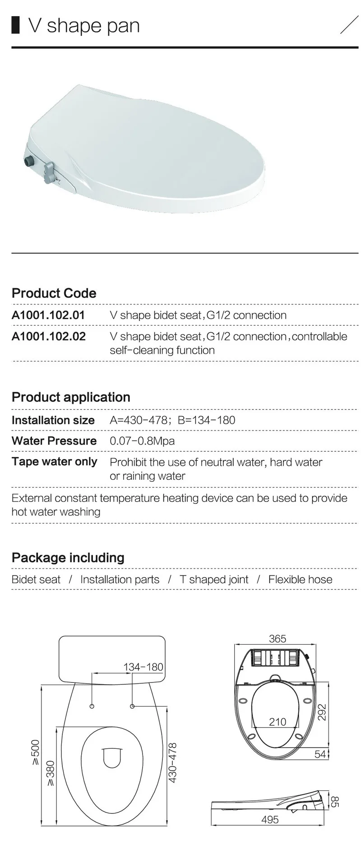Click the Tape water only label
This screenshot has height=868, width=361.
tap(55, 462)
